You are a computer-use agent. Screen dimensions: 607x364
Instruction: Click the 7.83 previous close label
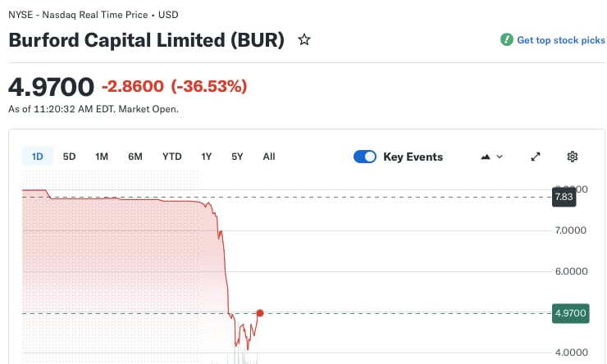tap(564, 197)
